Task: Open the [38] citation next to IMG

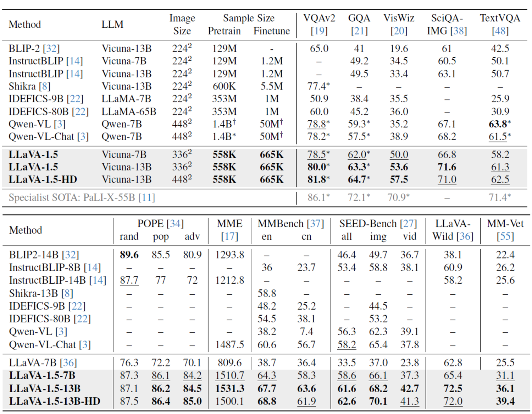Action: pyautogui.click(x=459, y=31)
